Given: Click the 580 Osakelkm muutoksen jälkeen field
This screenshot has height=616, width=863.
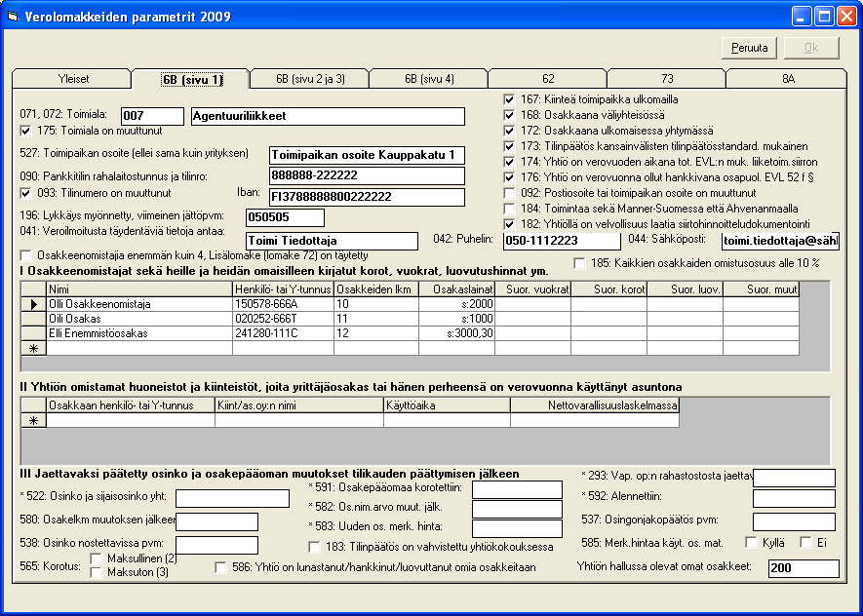Looking at the screenshot, I should (x=216, y=522).
